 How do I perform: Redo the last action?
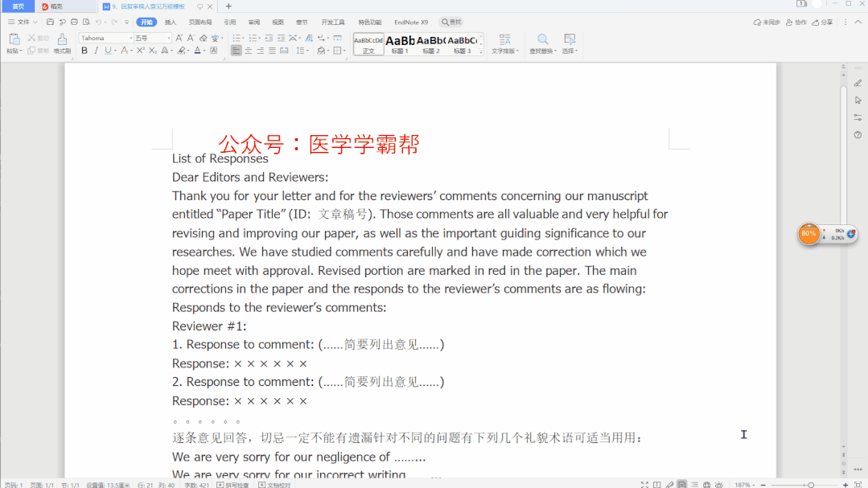tap(114, 23)
